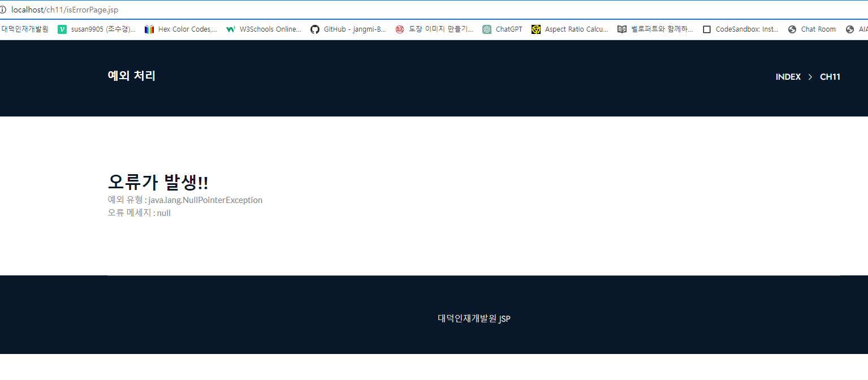This screenshot has height=380, width=868.
Task: Click the globe icon of the AIA bookmark
Action: [x=850, y=29]
